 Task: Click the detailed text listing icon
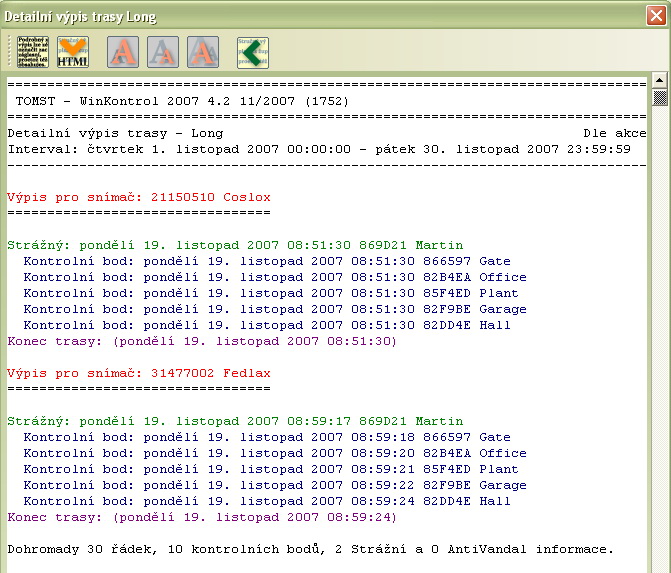[33, 52]
